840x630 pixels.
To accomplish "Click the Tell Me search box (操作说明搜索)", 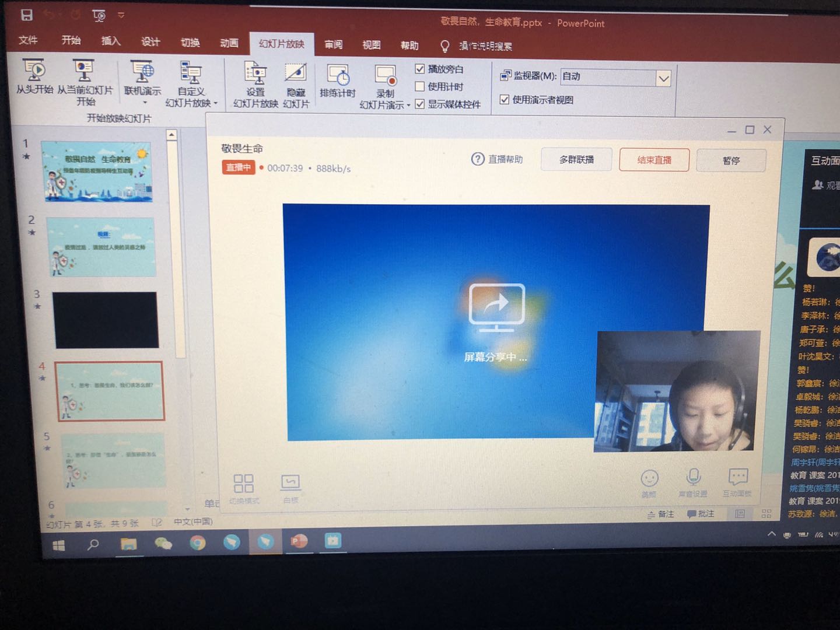I will tap(477, 46).
